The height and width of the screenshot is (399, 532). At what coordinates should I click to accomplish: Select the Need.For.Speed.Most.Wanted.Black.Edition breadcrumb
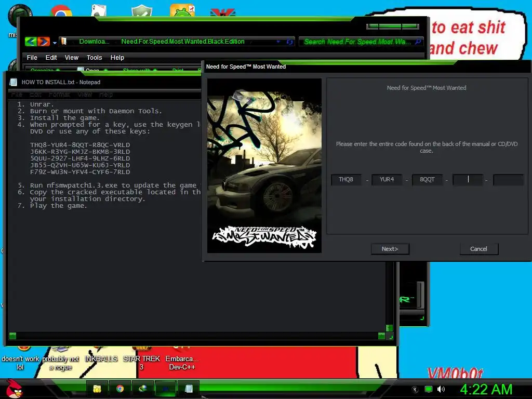(183, 42)
